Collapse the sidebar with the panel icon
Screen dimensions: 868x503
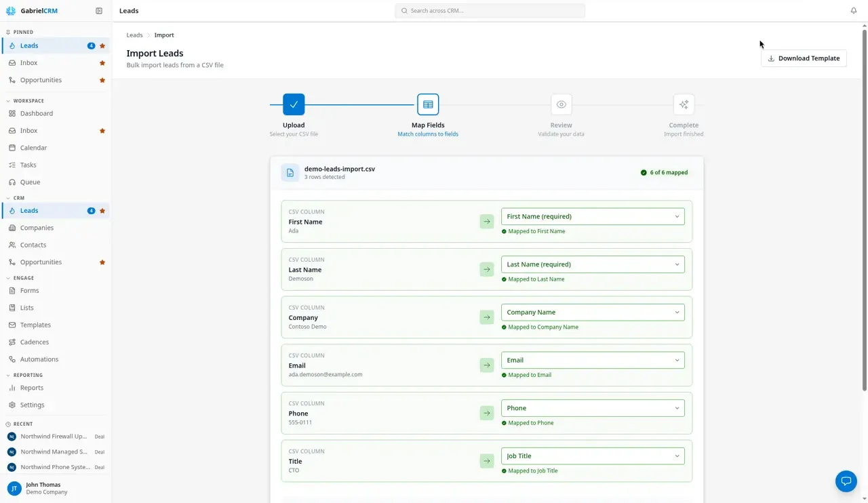[99, 11]
